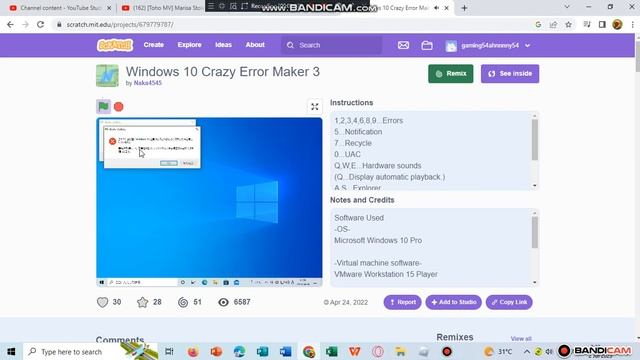The width and height of the screenshot is (640, 360).
Task: Open author Naka4545's profile link
Action: pos(148,83)
